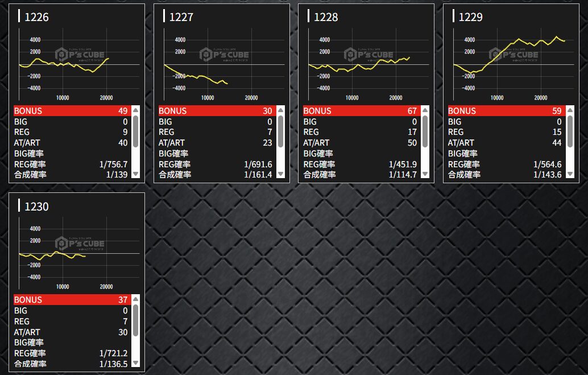
Task: Select machine number 1229 title
Action: point(471,17)
